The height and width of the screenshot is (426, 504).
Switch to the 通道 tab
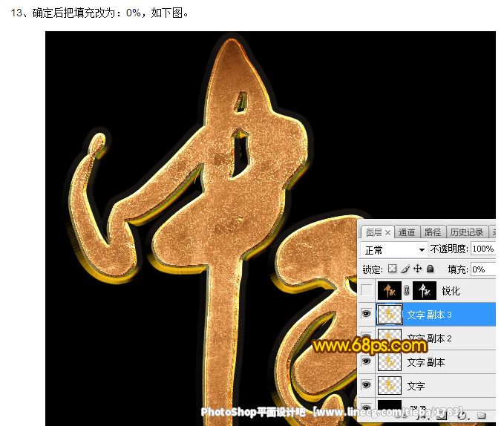point(407,232)
